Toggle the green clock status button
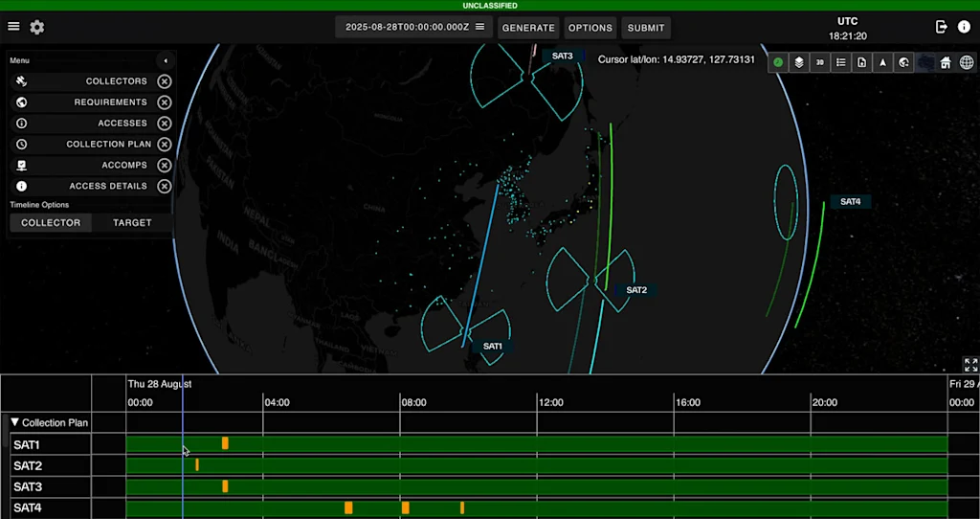The image size is (980, 519). pyautogui.click(x=778, y=62)
